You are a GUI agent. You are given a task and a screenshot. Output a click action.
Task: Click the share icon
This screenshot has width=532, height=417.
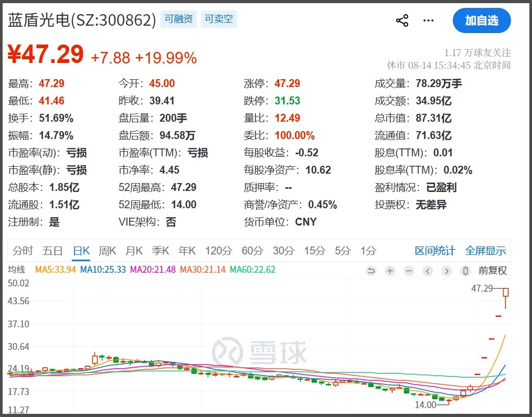coord(402,20)
